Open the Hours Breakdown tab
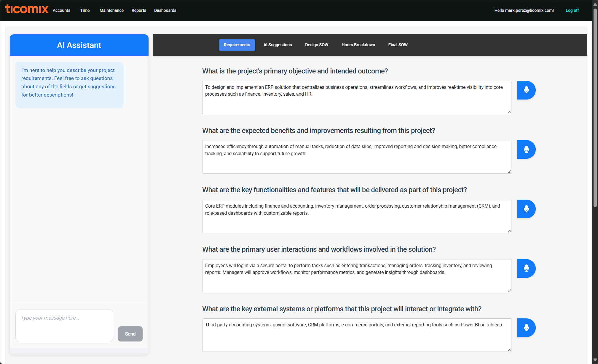Viewport: 598px width, 364px height. [x=358, y=45]
